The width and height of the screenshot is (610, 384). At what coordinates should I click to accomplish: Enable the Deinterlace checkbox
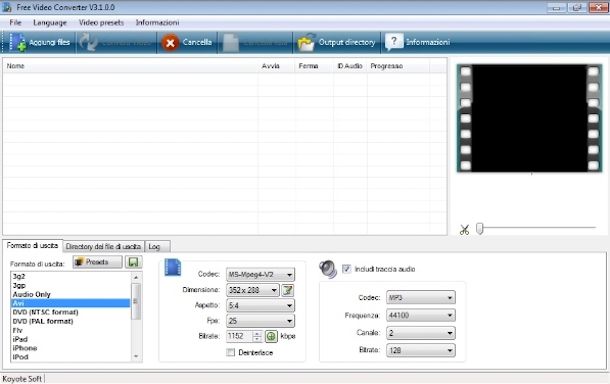click(x=231, y=352)
